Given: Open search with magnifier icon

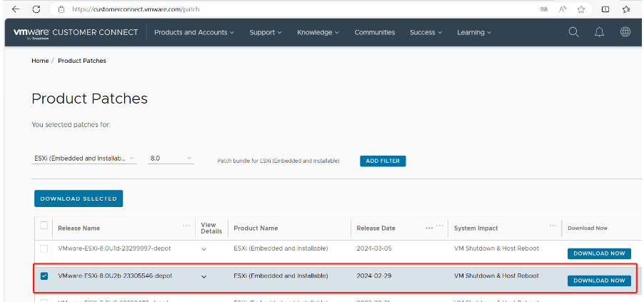Looking at the screenshot, I should point(573,32).
